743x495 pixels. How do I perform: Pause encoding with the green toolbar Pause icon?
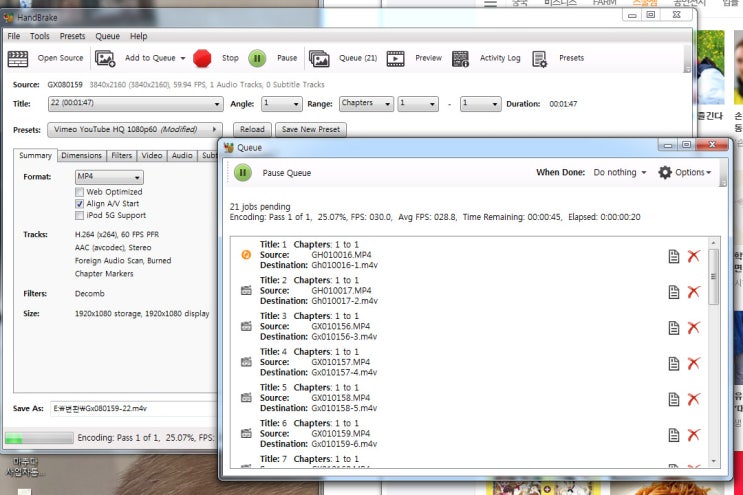coord(257,58)
